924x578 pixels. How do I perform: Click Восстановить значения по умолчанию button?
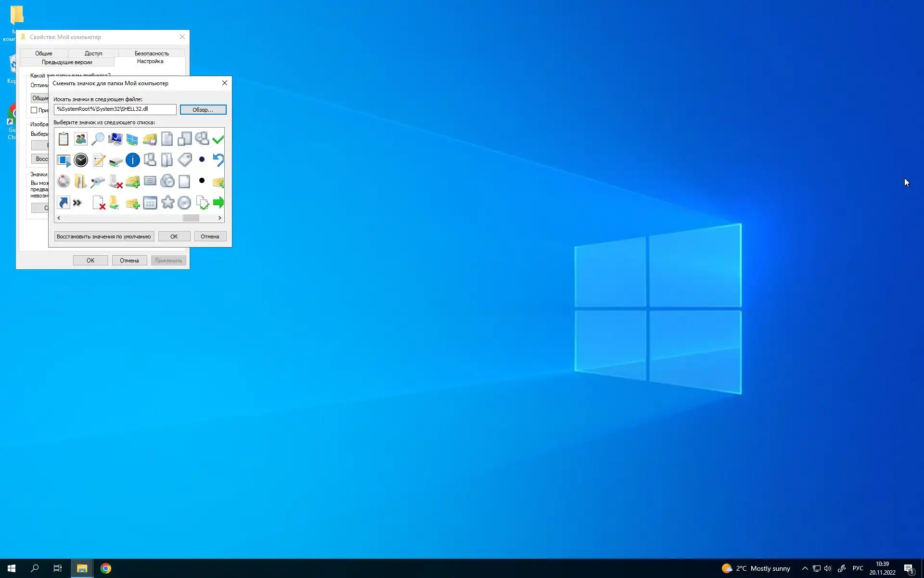(x=103, y=236)
